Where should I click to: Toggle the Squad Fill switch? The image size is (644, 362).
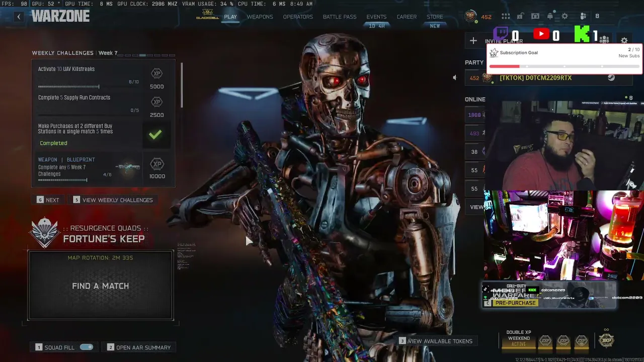point(87,347)
